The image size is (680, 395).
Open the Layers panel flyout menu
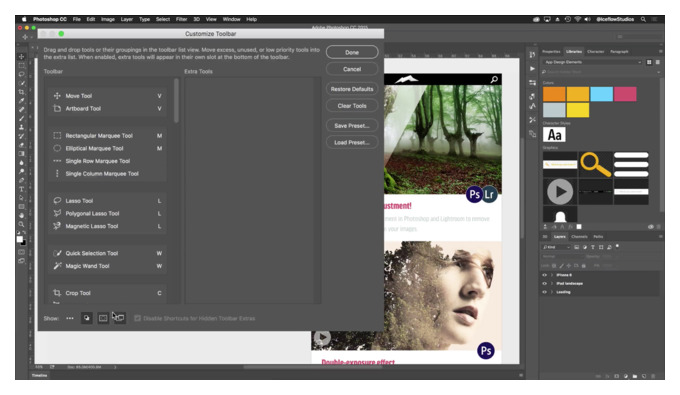click(x=660, y=237)
